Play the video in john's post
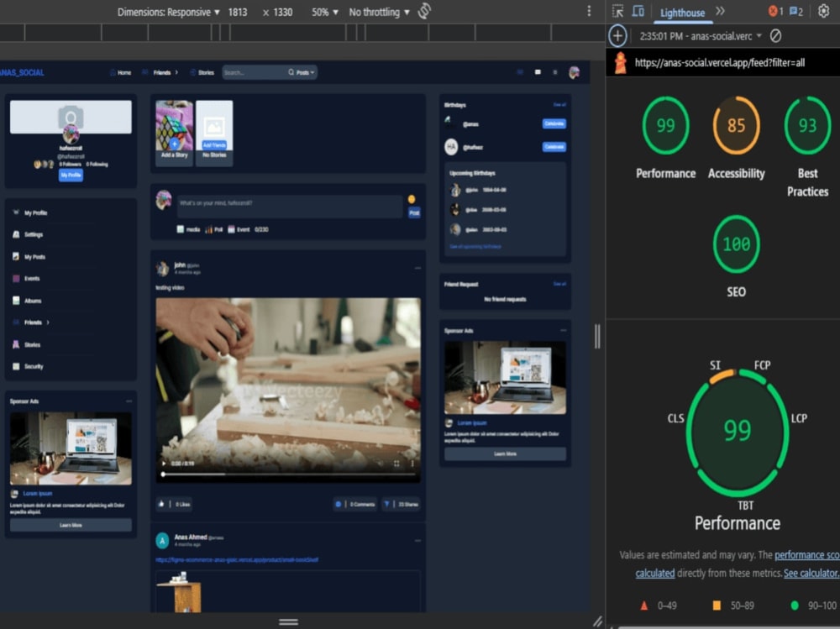840x629 pixels. pyautogui.click(x=164, y=463)
